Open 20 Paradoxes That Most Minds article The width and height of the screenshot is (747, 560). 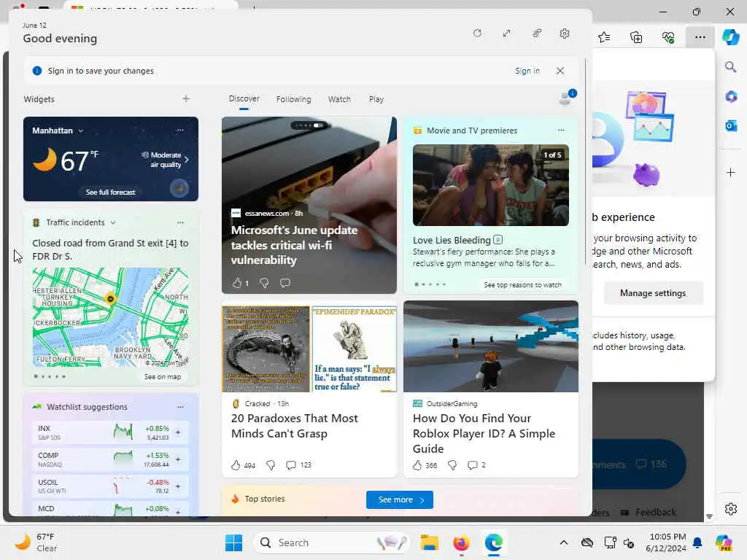click(x=295, y=426)
